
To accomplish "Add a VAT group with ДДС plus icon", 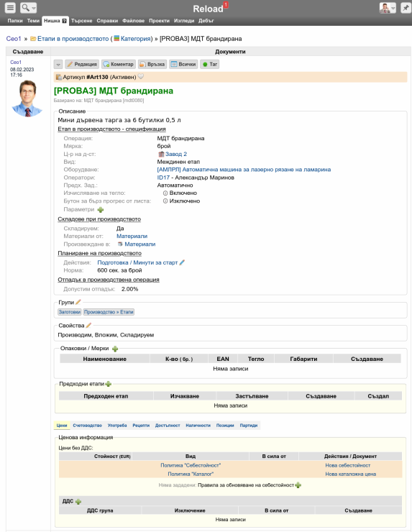I will 78,502.
